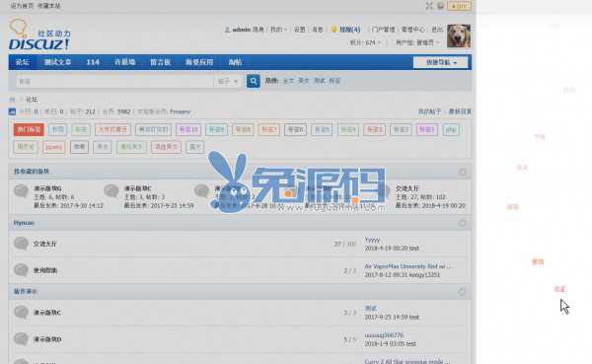Open the 114 navigation tab
Screen dimensions: 592x364
point(93,62)
